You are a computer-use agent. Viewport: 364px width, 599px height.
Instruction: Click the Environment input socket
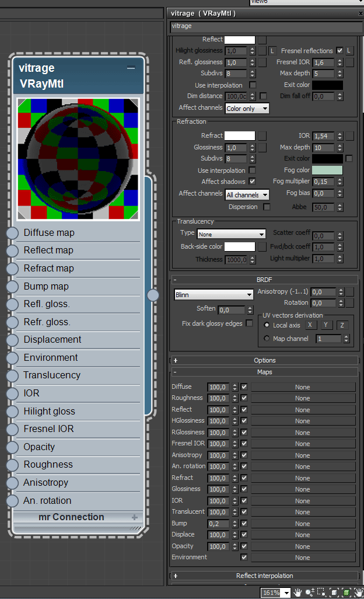pyautogui.click(x=12, y=358)
